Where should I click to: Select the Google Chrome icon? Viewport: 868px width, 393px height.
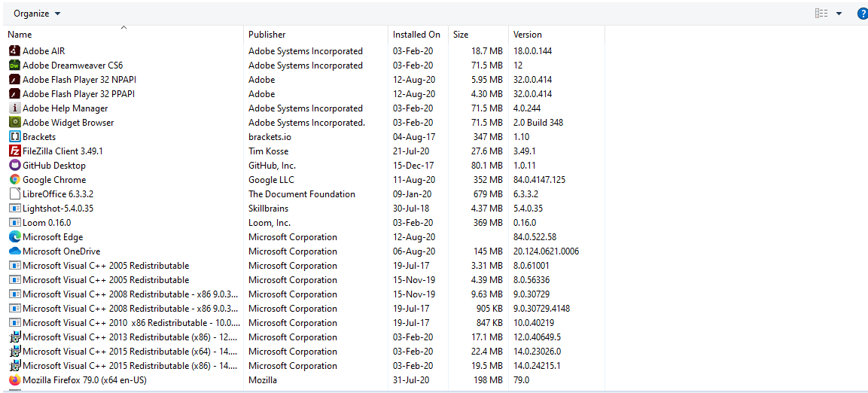[x=14, y=180]
